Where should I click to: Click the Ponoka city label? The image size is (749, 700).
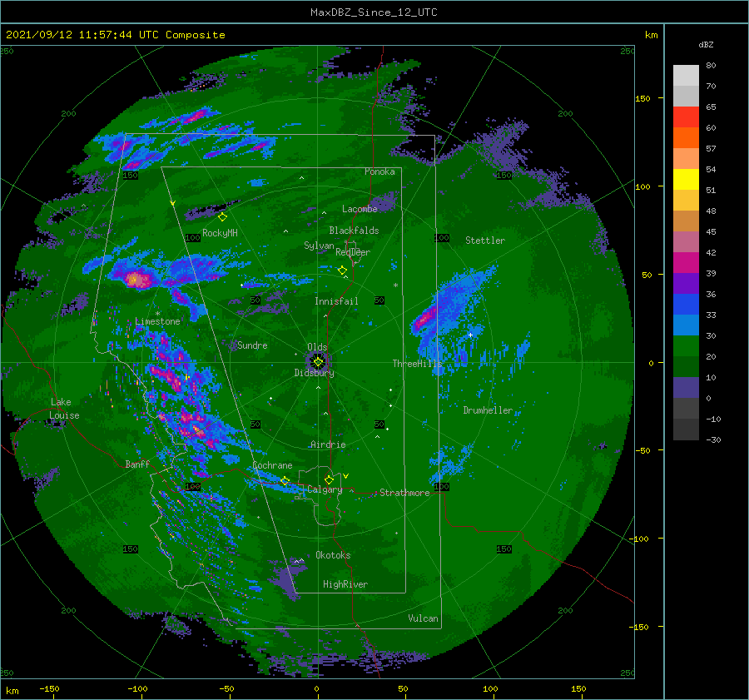[379, 171]
